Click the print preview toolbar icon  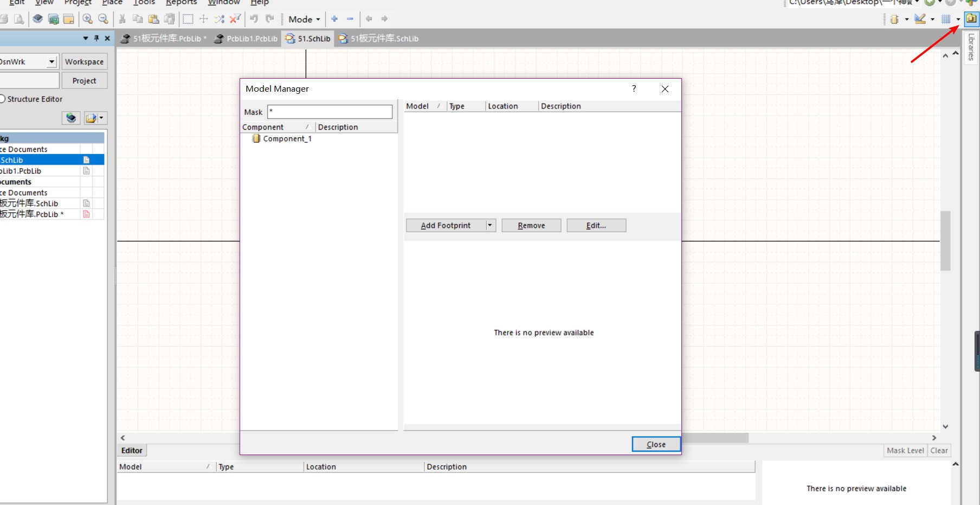click(19, 19)
